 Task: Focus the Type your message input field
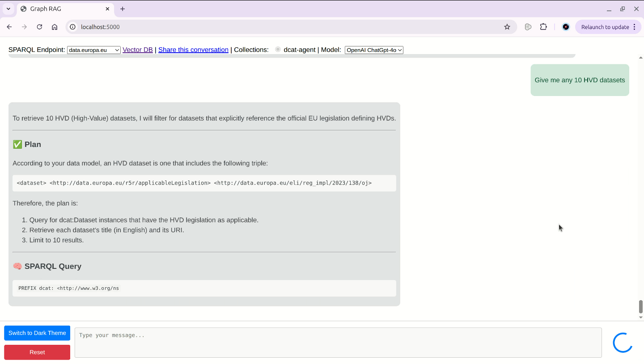338,343
